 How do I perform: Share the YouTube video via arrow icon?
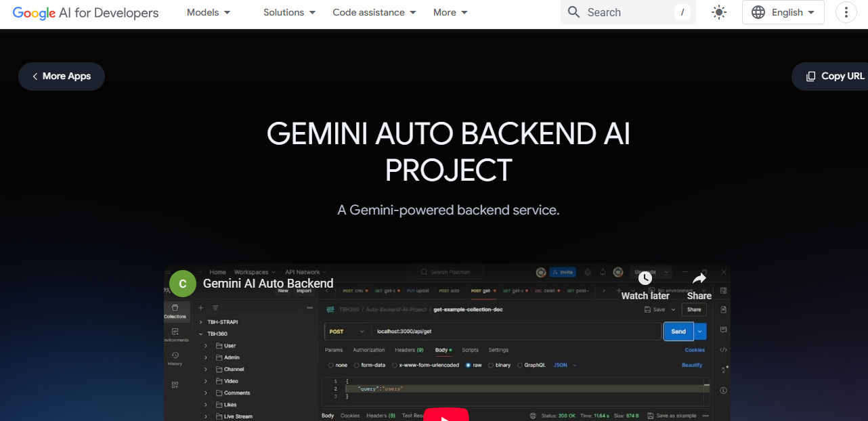coord(699,285)
